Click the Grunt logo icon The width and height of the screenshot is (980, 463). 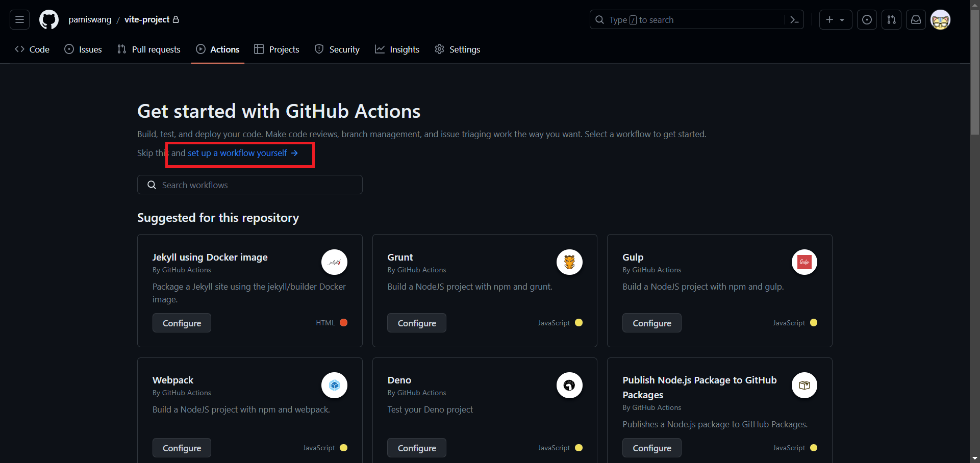tap(569, 262)
